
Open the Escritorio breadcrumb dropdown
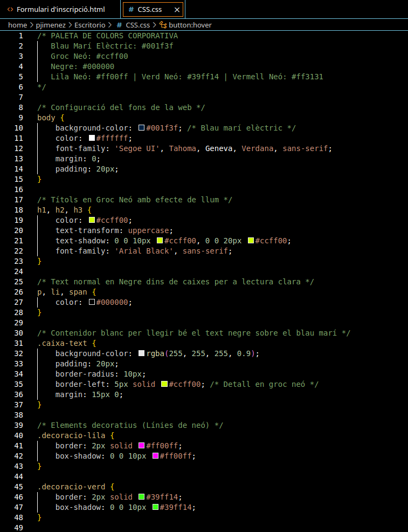pyautogui.click(x=90, y=25)
